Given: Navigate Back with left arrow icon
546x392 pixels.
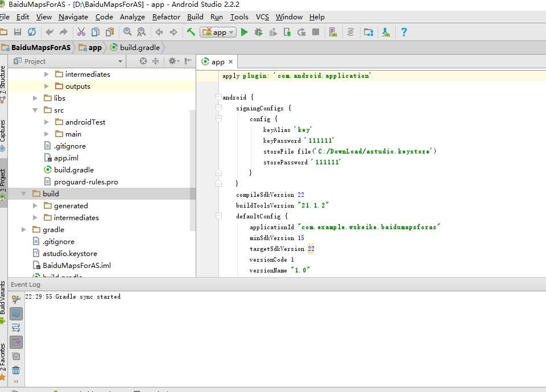Looking at the screenshot, I should pyautogui.click(x=159, y=32).
